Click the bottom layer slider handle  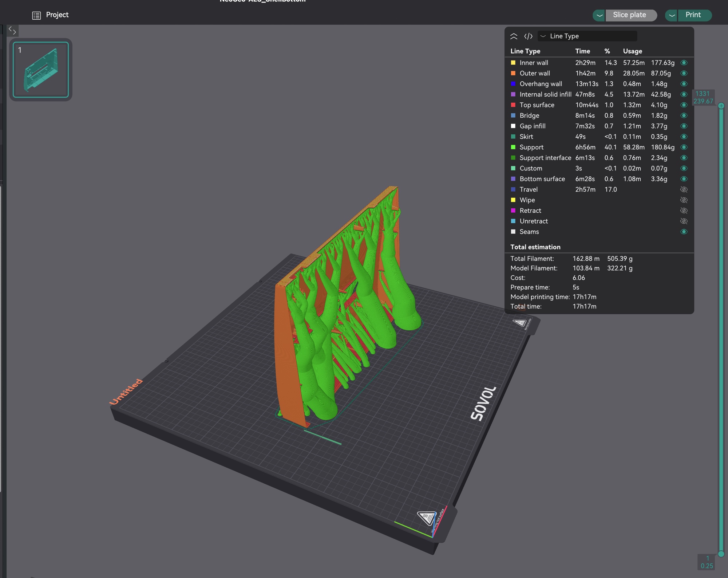(x=721, y=554)
